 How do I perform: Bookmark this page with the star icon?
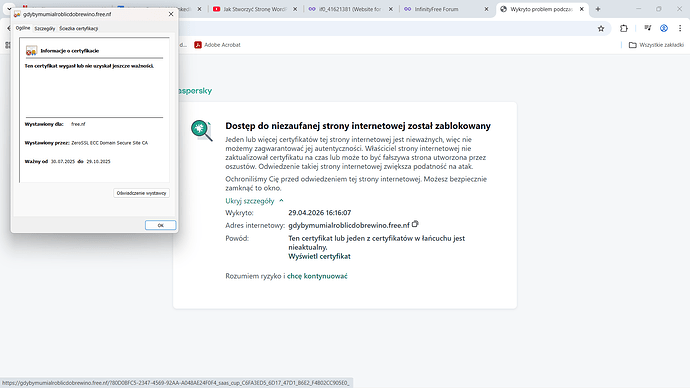click(x=601, y=29)
